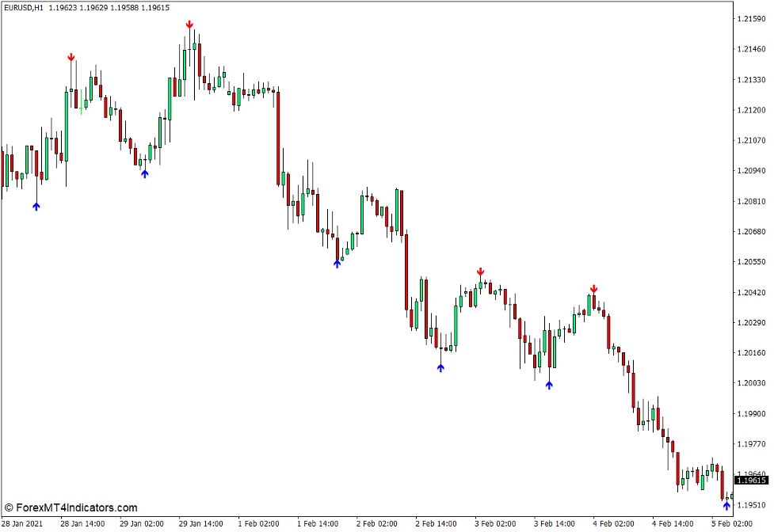The height and width of the screenshot is (532, 774).
Task: Select the 1 Feb 02:00 time axis label
Action: coord(259,523)
